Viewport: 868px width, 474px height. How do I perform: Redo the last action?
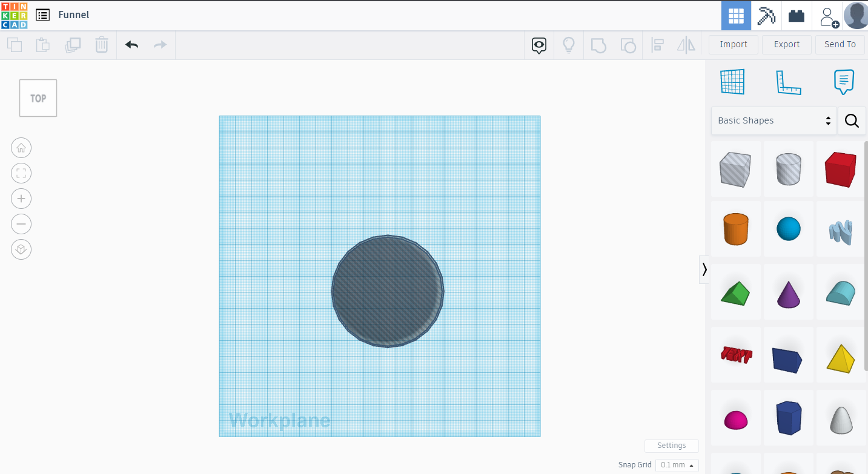160,45
